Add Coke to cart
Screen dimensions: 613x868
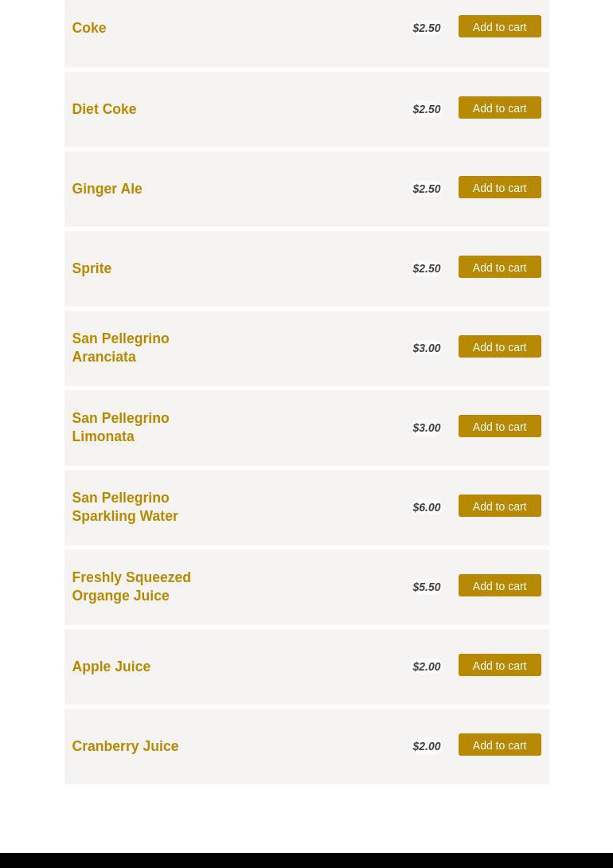pyautogui.click(x=499, y=27)
